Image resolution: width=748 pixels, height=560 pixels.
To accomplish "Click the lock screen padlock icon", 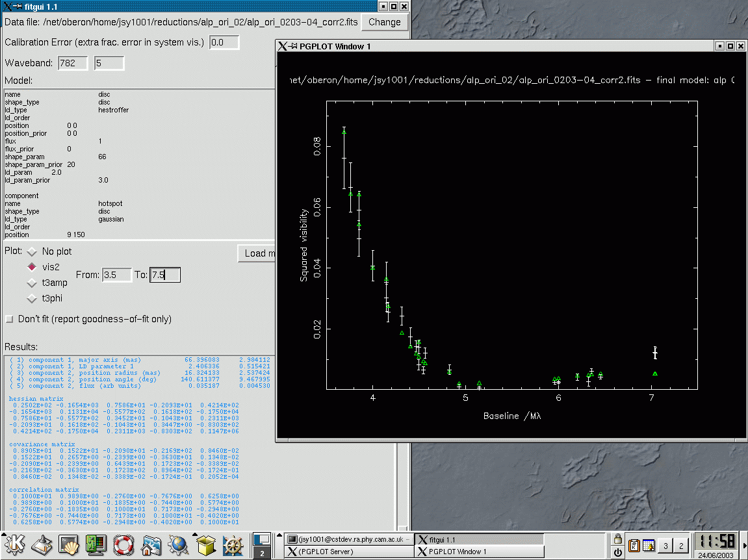I will pos(617,539).
